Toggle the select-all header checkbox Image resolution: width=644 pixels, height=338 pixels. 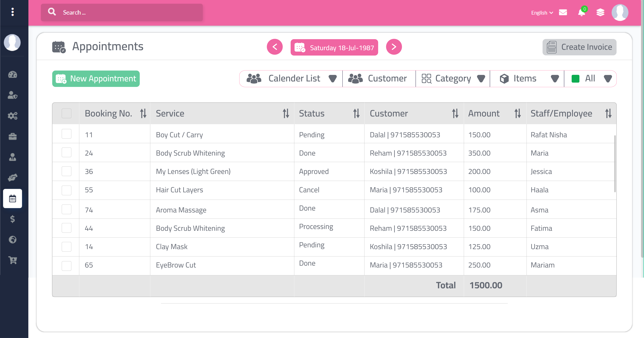pyautogui.click(x=66, y=113)
